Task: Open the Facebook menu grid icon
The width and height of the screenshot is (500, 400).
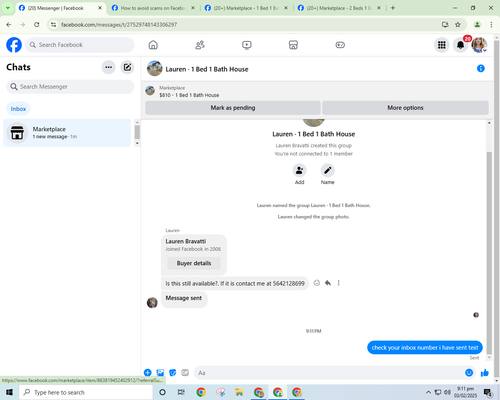Action: pos(442,45)
